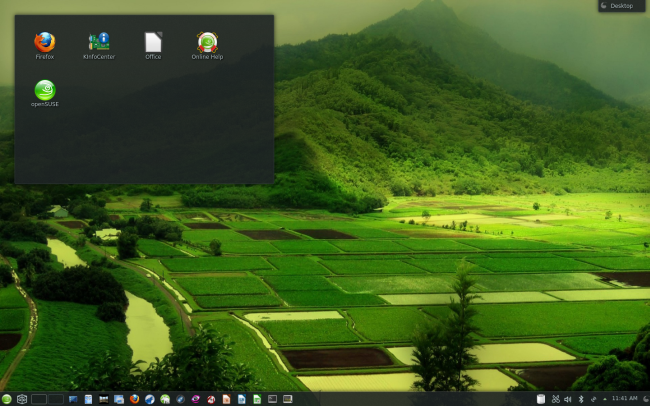650x406 pixels.
Task: Open the blue document app in the panel
Action: coord(88,399)
